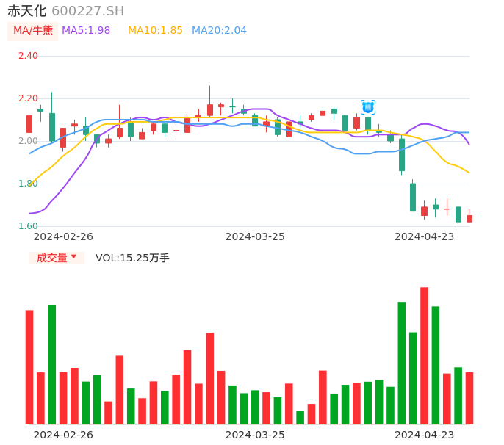This screenshot has height=445, width=504.
Task: Click the leftmost candlestick on the price chart
Action: [29, 123]
